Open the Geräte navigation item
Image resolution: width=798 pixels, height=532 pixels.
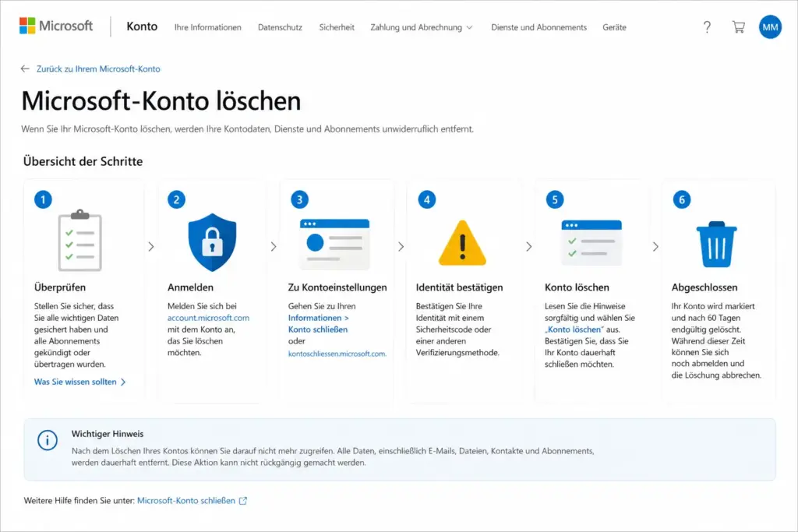[614, 27]
